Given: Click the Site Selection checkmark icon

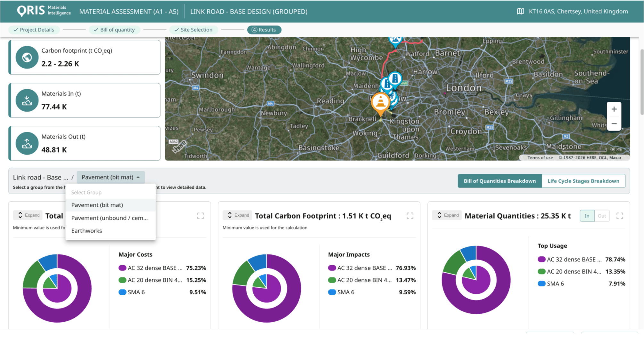Looking at the screenshot, I should coord(176,30).
